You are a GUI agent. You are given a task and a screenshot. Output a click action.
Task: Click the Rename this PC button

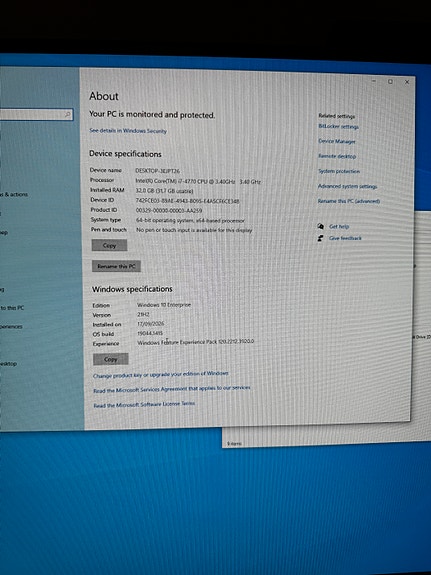click(x=116, y=266)
